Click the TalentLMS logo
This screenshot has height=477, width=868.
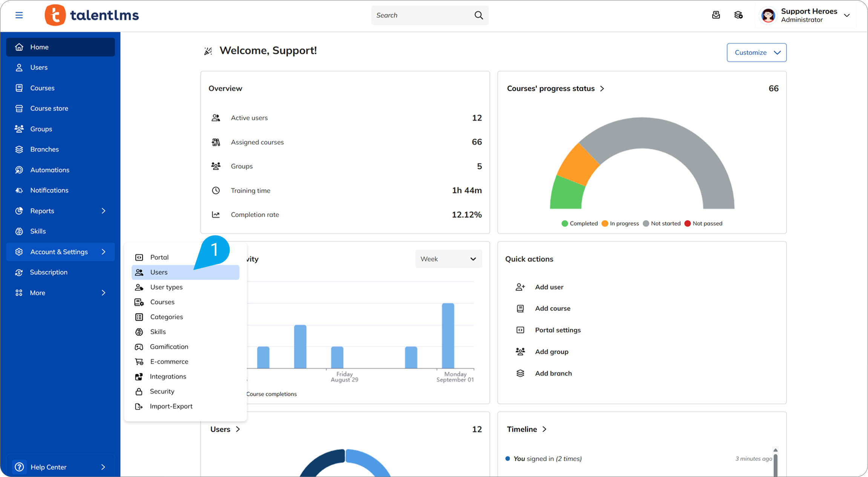pos(92,15)
